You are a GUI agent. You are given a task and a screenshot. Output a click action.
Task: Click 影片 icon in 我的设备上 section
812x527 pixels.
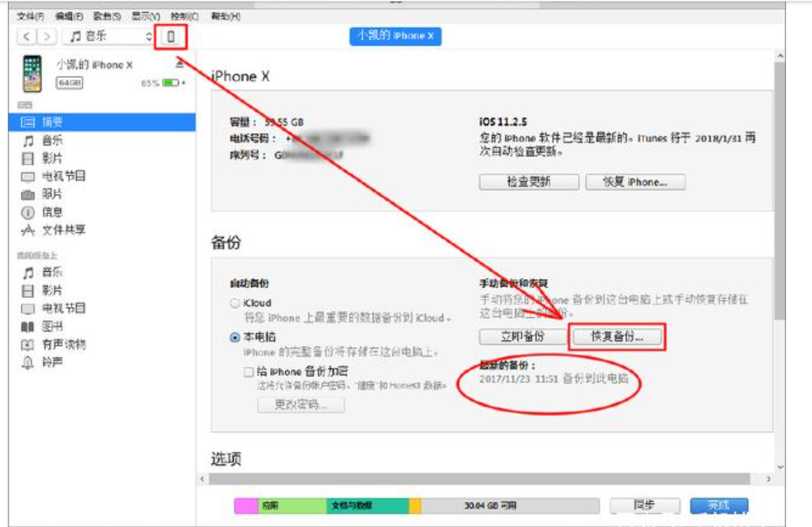[28, 291]
